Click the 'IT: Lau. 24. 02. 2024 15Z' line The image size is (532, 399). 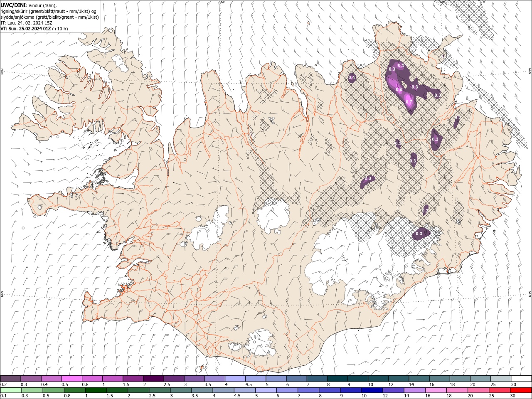(x=27, y=23)
